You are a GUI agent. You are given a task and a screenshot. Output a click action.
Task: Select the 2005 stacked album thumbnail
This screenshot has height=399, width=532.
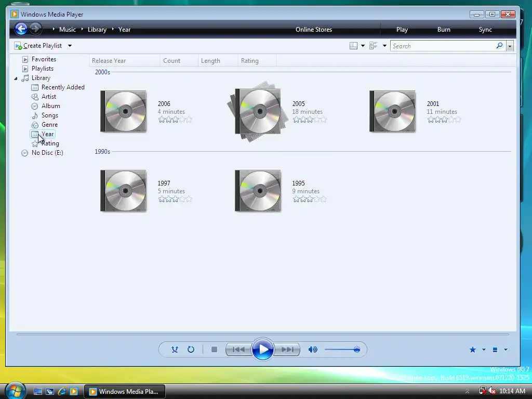tap(258, 111)
